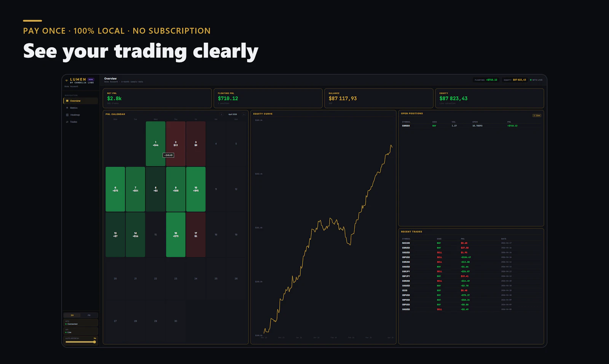
Task: Click the API Live status box
Action: click(81, 331)
